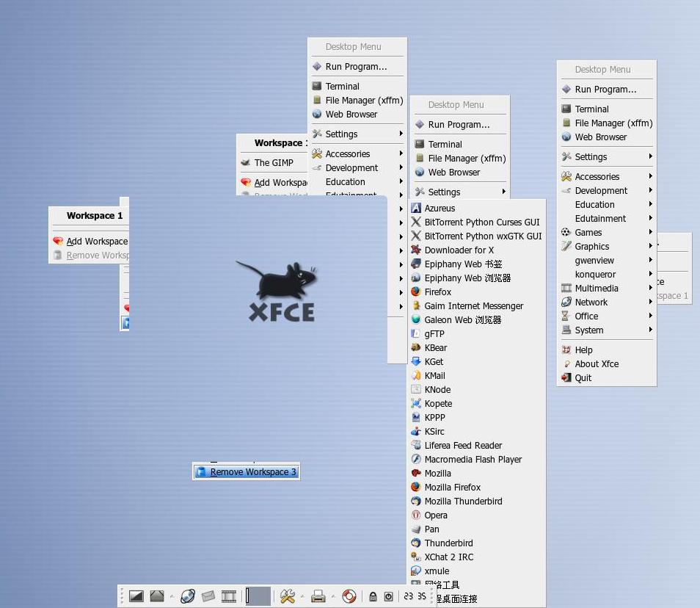Viewport: 700px width, 608px height.
Task: Open Gaim Internet Messenger
Action: [473, 306]
